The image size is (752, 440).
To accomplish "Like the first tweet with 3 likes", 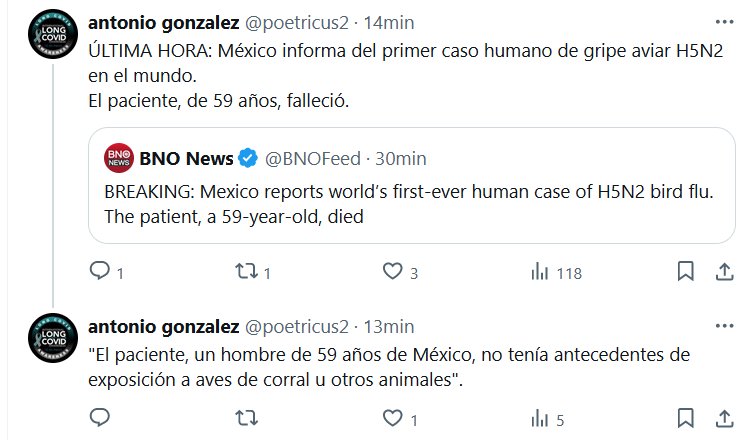I will point(395,271).
